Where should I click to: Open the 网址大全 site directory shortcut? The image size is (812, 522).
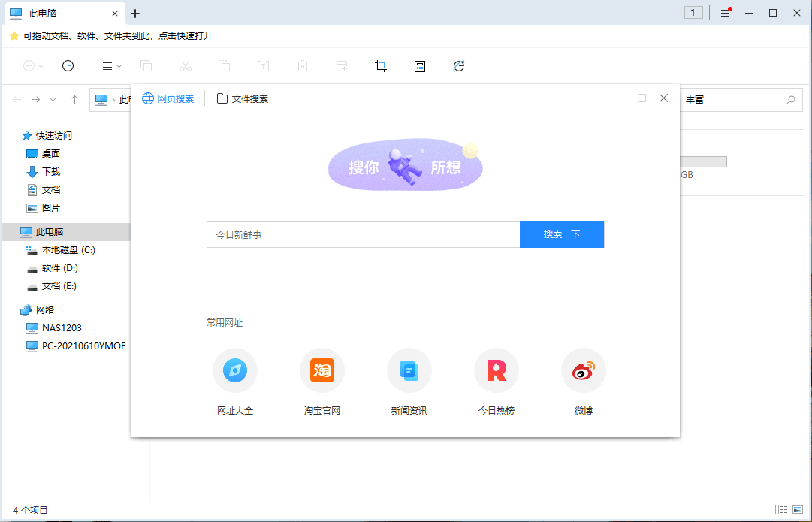click(x=234, y=370)
